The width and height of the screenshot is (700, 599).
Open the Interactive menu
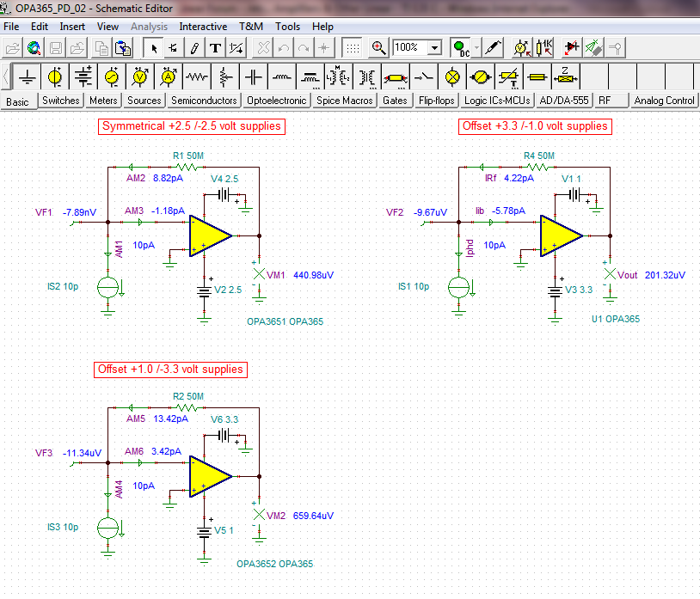[x=203, y=27]
